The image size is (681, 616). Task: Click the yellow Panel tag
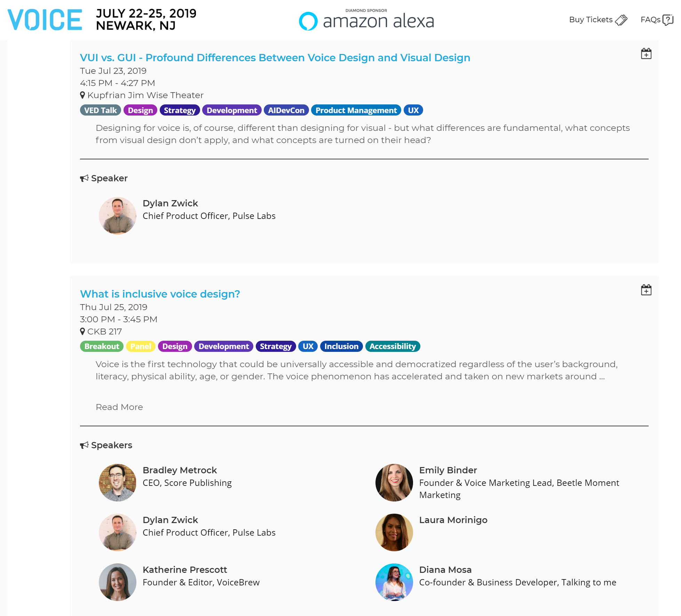point(141,346)
